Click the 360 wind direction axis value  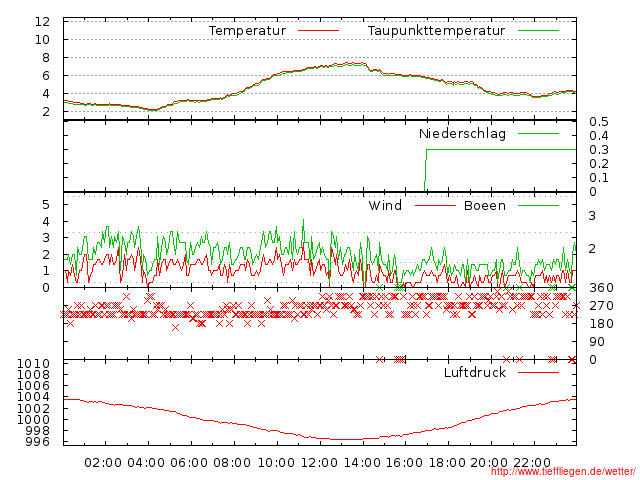[x=601, y=288]
